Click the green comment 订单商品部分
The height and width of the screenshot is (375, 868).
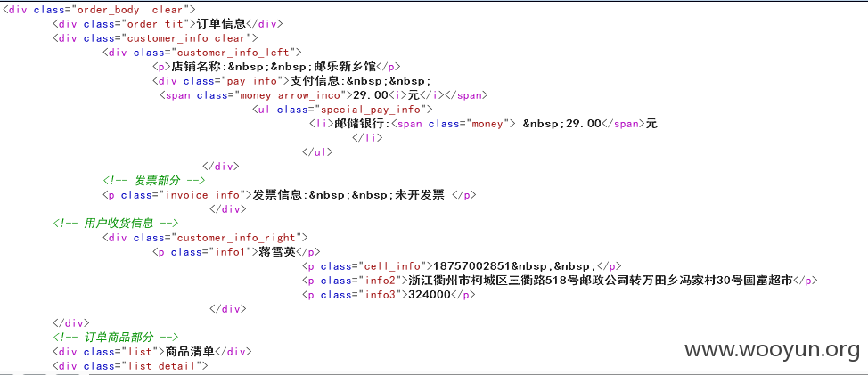(115, 337)
